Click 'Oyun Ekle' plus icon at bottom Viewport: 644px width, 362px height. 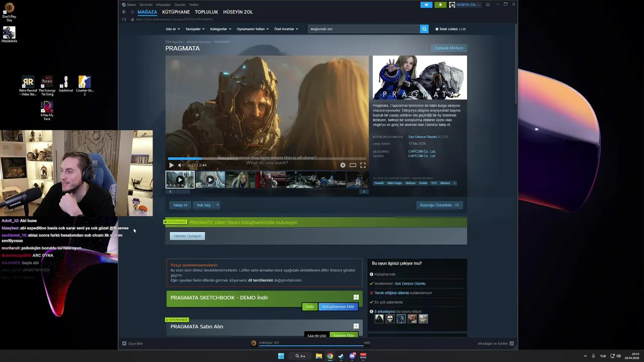pos(124,343)
